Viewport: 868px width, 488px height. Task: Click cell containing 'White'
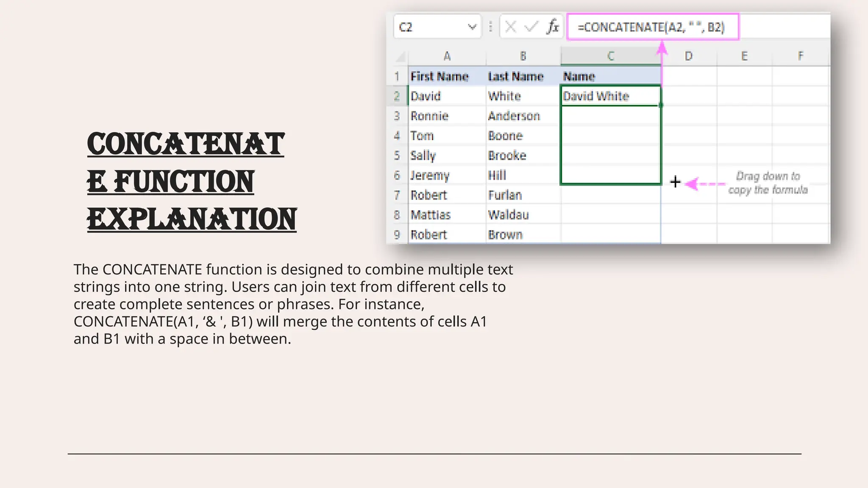pyautogui.click(x=523, y=96)
